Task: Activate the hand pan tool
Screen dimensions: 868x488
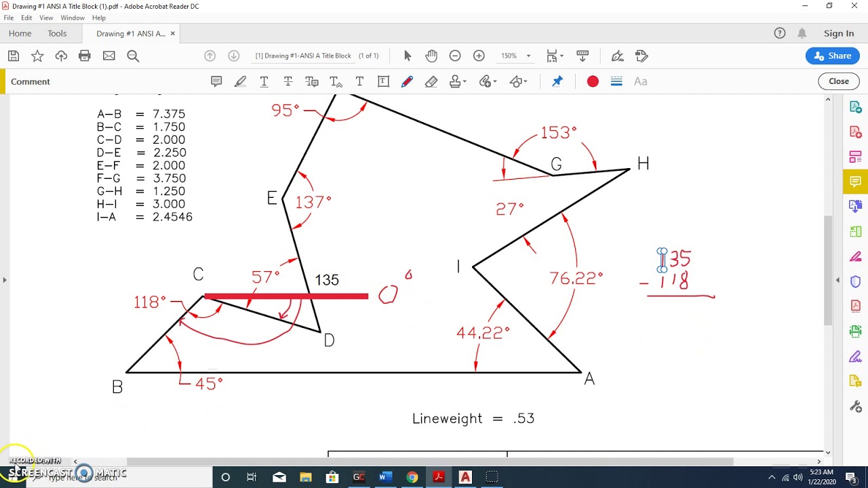Action: click(431, 56)
